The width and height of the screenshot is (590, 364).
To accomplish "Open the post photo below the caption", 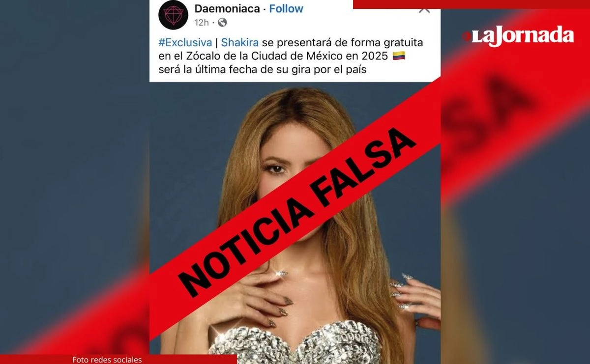I will [x=295, y=223].
